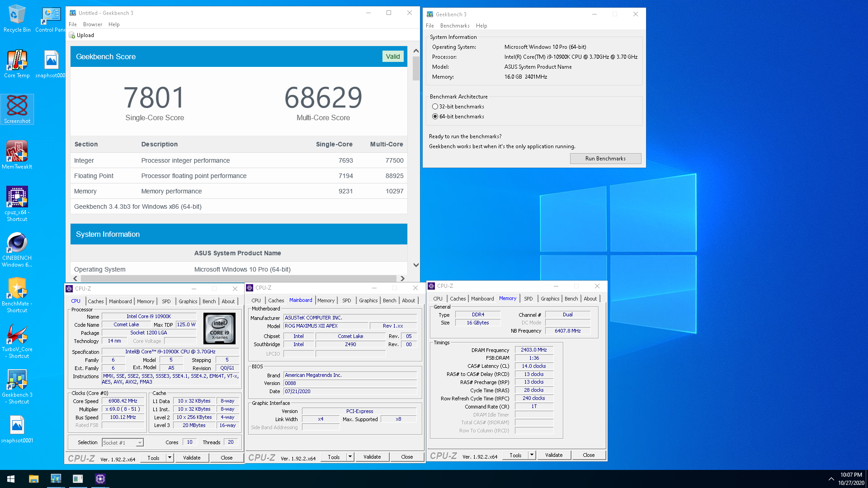Open system tray hidden icons chevron
The height and width of the screenshot is (488, 868).
(831, 479)
